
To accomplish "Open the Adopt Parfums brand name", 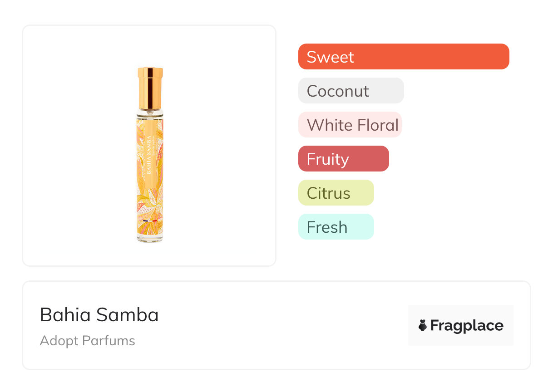I will coord(87,341).
